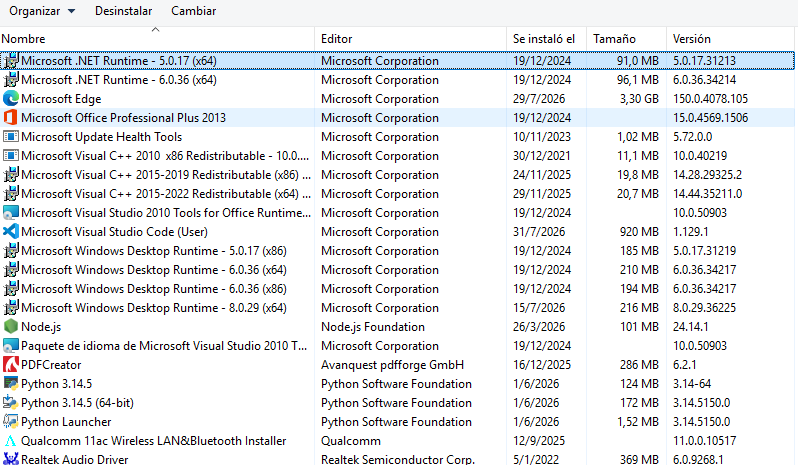
Task: Click the Avanquest pdfforge GmbH editor cell
Action: coord(392,365)
